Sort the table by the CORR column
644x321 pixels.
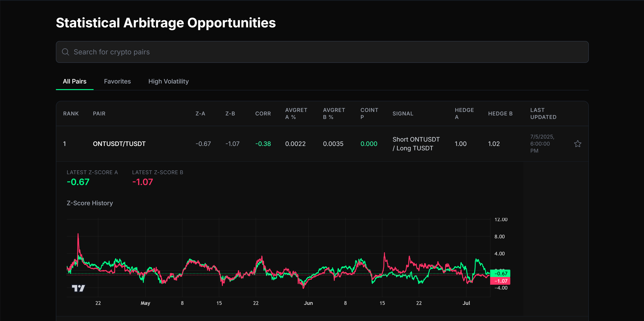[x=263, y=113]
